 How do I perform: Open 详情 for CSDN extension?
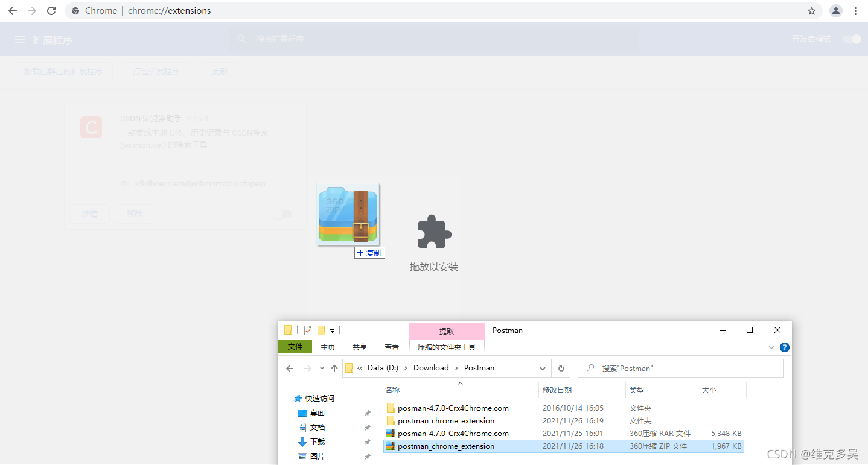tap(90, 214)
